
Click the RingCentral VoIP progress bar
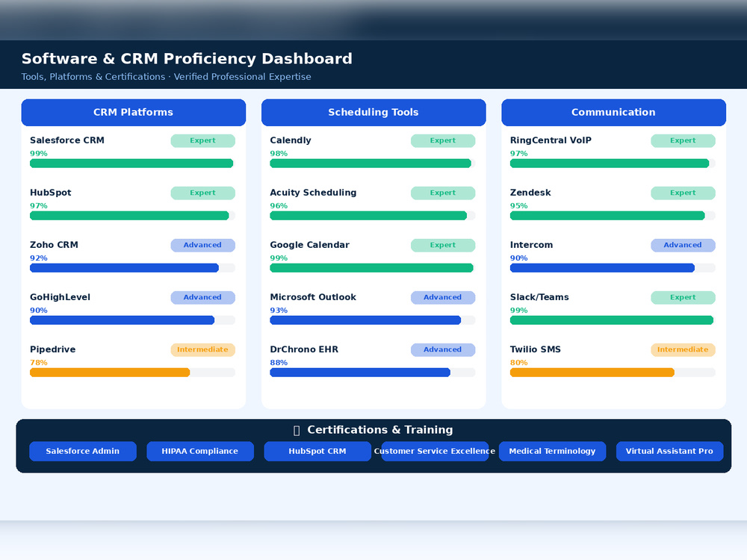613,164
